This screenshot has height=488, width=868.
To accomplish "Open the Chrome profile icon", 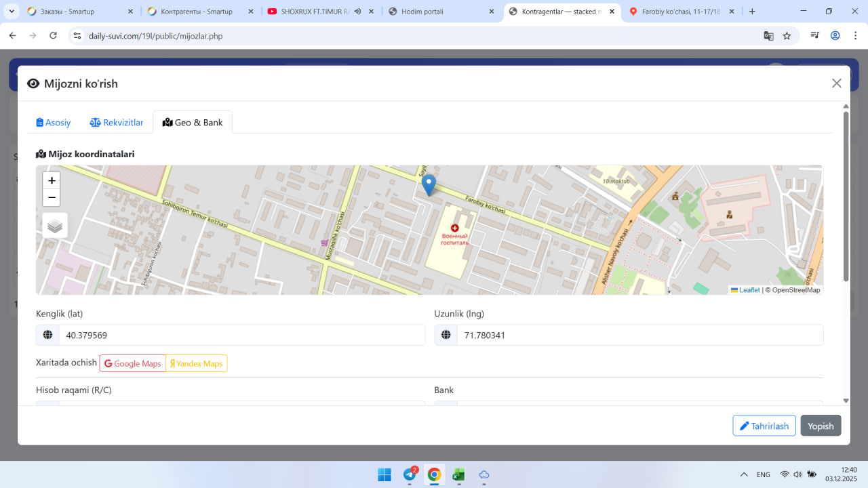I will pyautogui.click(x=835, y=36).
